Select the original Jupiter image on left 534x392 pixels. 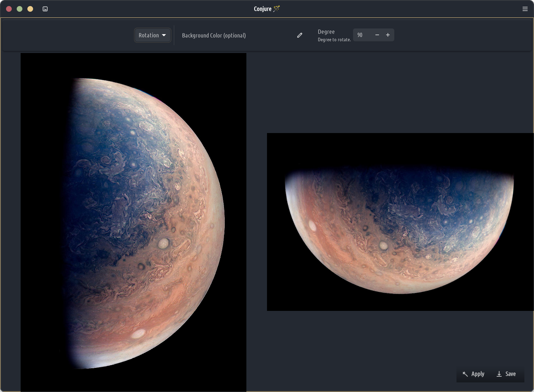point(133,222)
